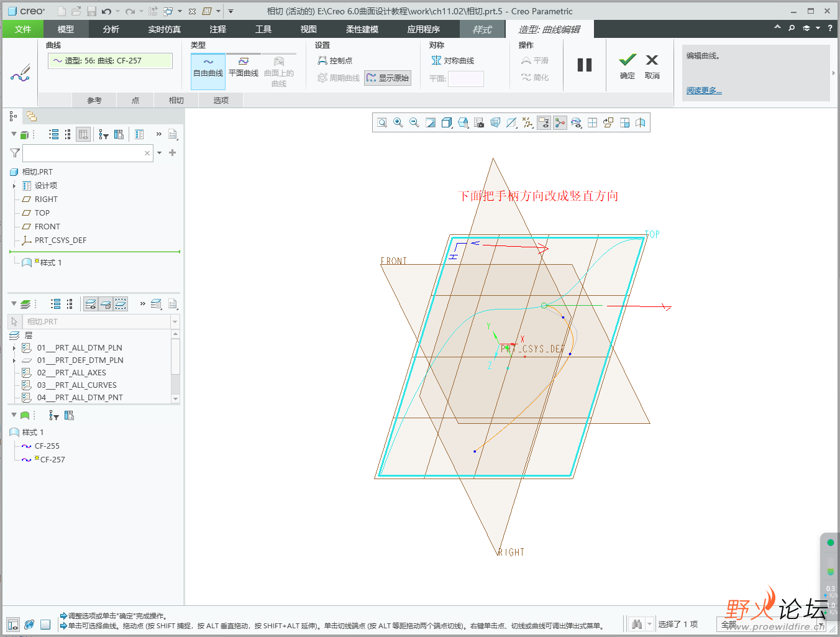Open the search filter options dropdown arrow
This screenshot has height=637, width=840.
tap(160, 153)
